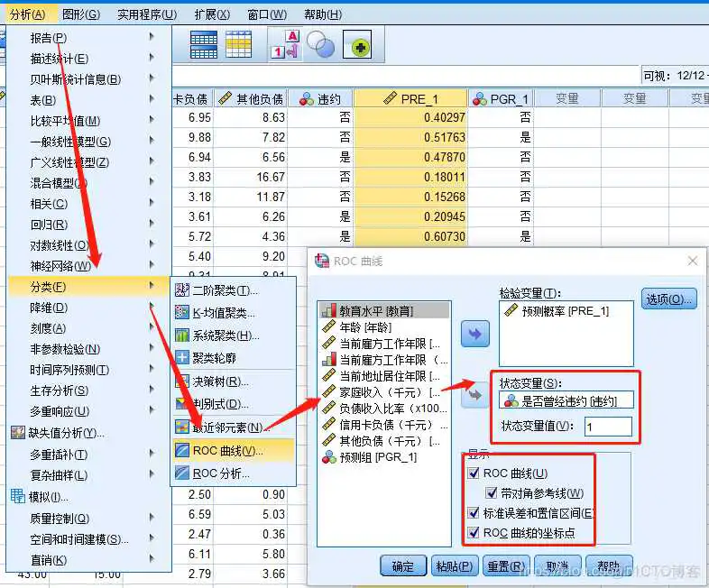Screen dimensions: 709x588
Task: Select 家庭收入（千元）variable in the list
Action: click(x=384, y=392)
